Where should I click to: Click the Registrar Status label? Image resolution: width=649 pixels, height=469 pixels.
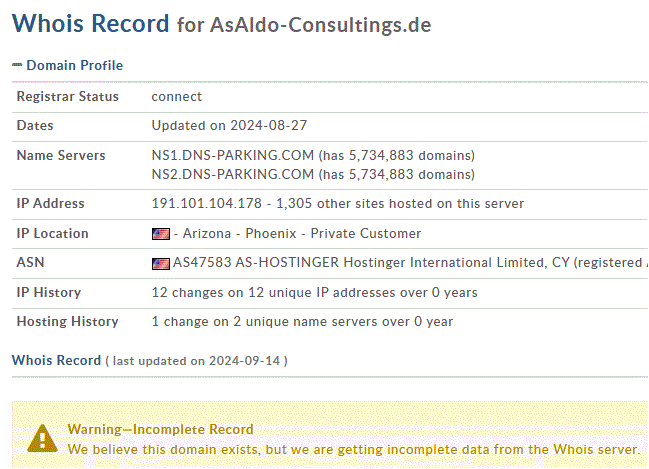67,96
